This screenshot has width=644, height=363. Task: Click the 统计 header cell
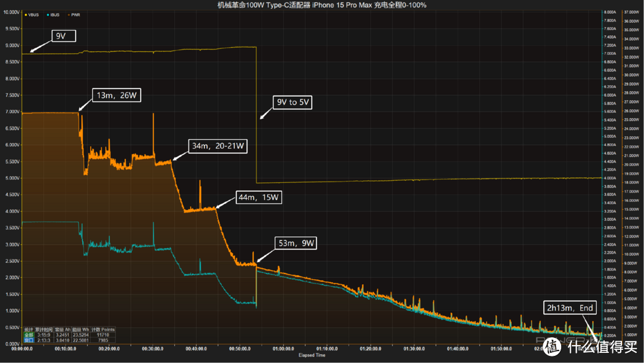[29, 330]
